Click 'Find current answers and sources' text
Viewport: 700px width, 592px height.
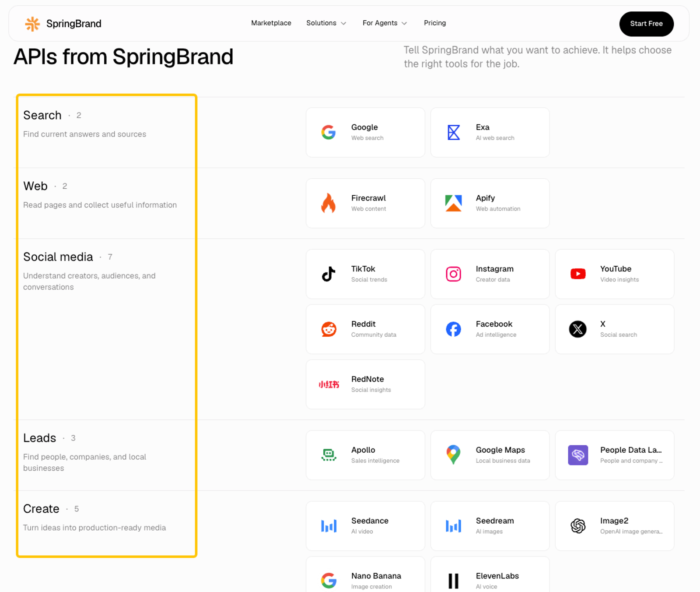85,134
